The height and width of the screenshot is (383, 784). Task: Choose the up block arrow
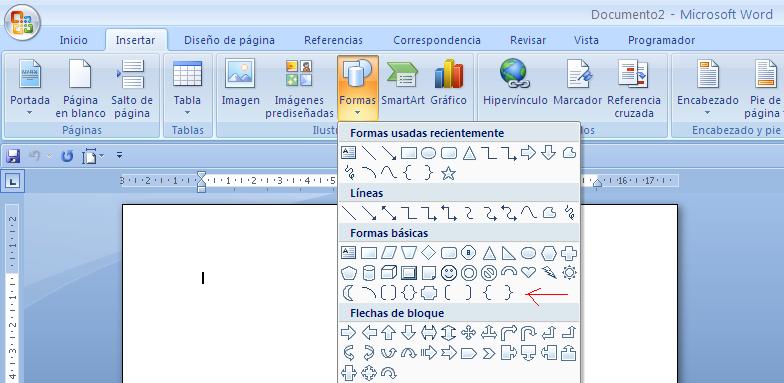tap(388, 332)
